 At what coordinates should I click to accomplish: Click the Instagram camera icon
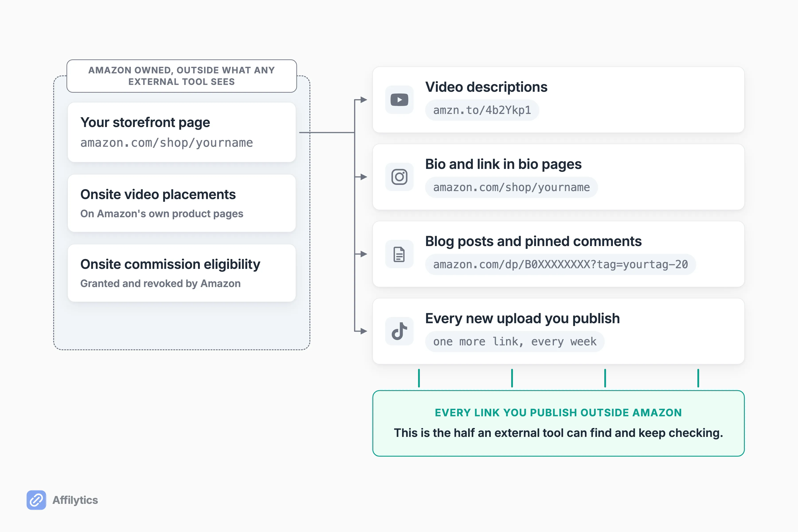pos(399,177)
